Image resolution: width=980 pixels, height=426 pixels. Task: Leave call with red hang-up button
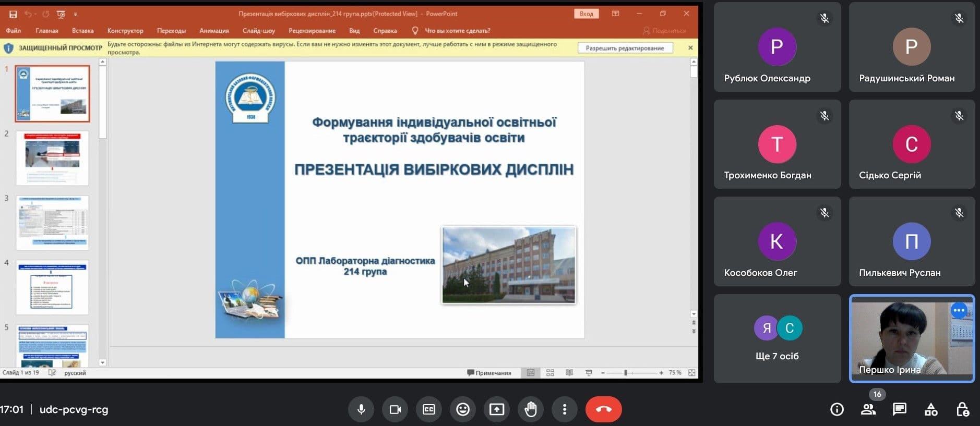tap(604, 409)
